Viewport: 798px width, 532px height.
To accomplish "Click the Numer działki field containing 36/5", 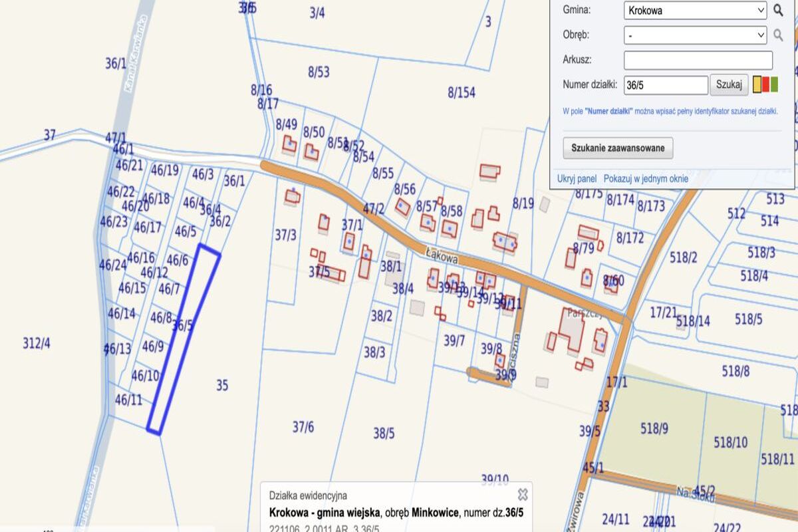I will [x=666, y=85].
